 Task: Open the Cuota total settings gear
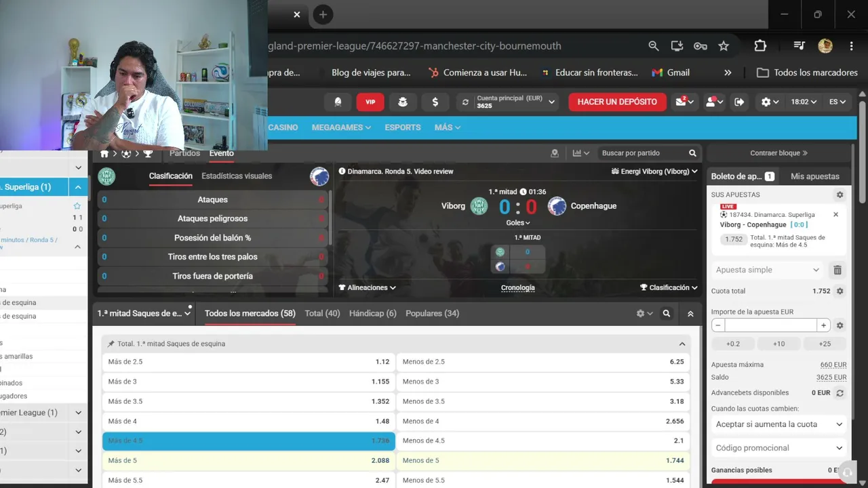(x=840, y=291)
